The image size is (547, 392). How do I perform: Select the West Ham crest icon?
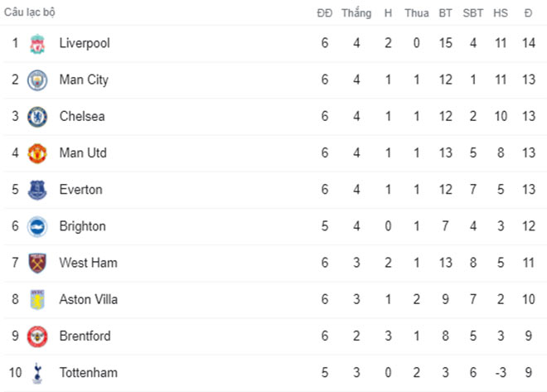point(37,263)
